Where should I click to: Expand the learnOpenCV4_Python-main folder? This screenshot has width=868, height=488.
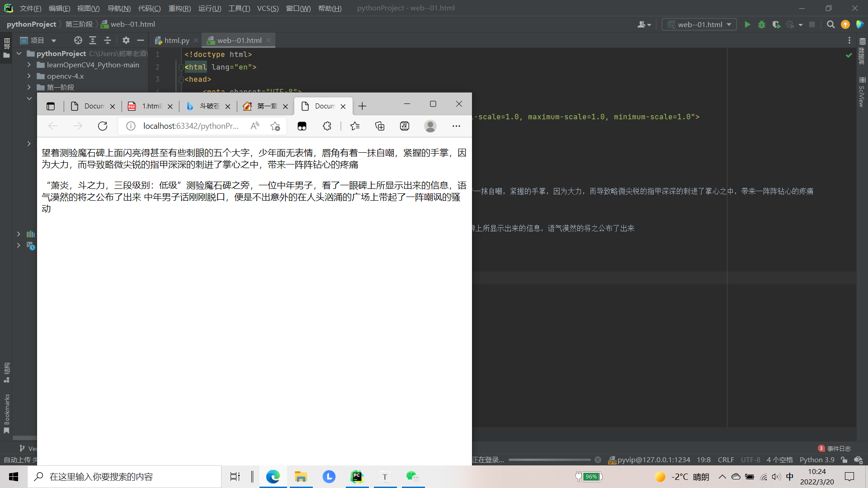[x=29, y=65]
